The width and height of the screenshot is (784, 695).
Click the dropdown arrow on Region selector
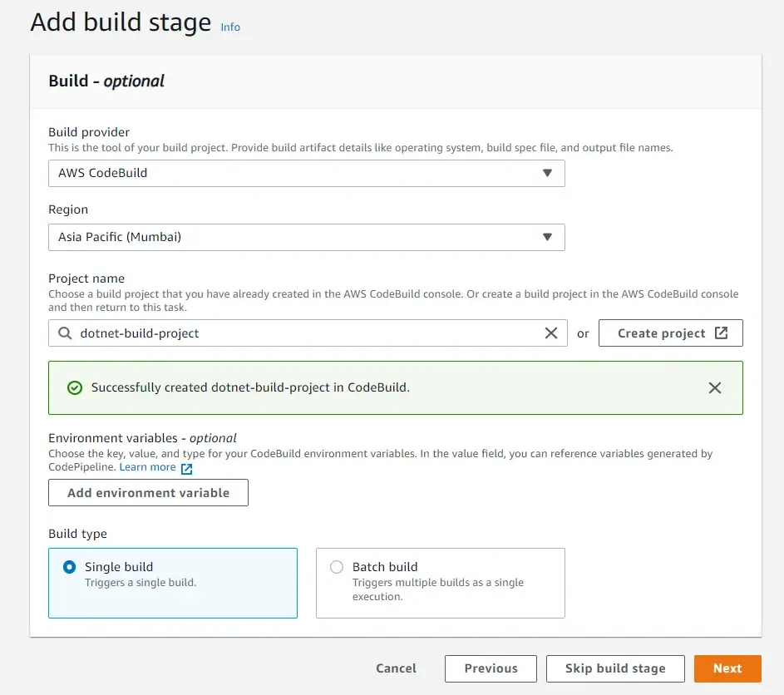547,237
